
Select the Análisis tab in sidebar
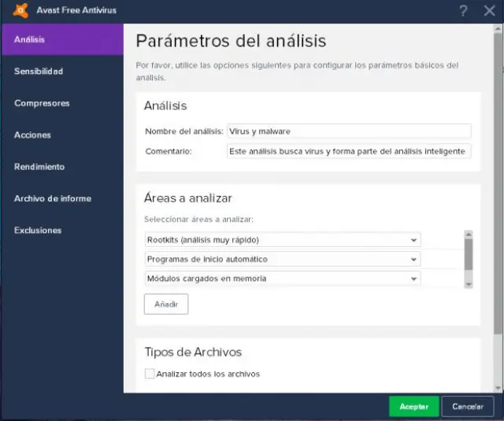(x=61, y=39)
